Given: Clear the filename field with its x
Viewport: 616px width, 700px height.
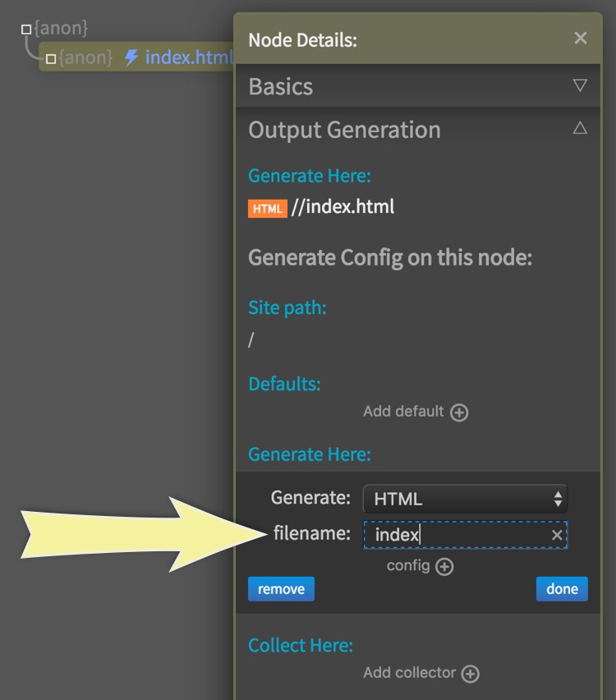Looking at the screenshot, I should [x=557, y=536].
